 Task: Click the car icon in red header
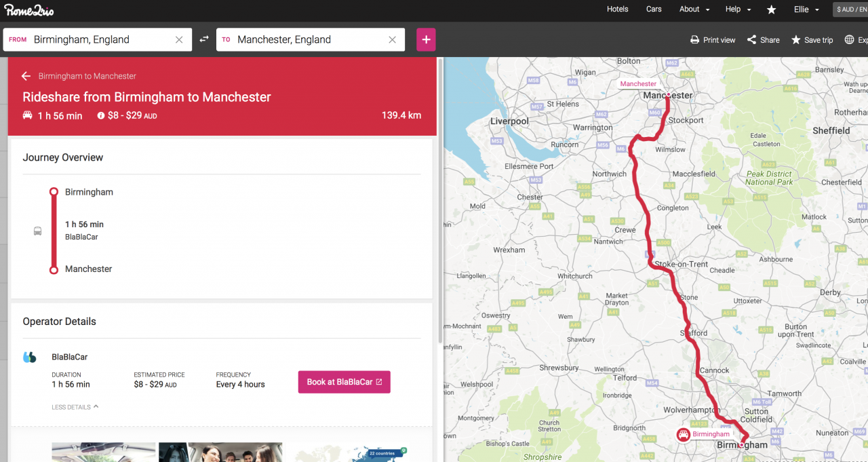pos(28,115)
